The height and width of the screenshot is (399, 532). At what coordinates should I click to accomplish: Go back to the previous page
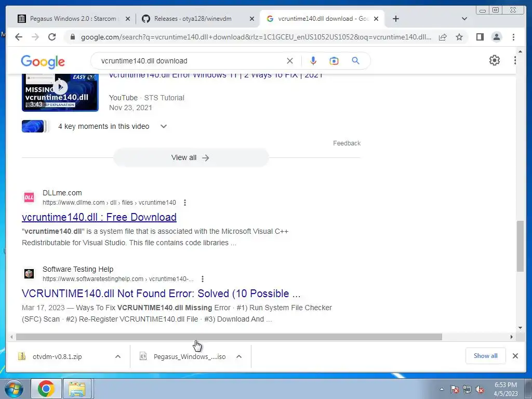click(19, 37)
